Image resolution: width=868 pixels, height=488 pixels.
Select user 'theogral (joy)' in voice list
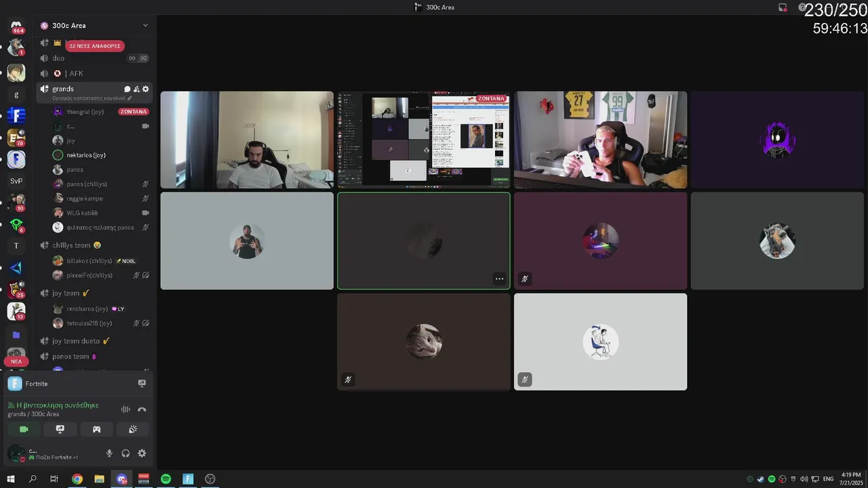[101, 112]
